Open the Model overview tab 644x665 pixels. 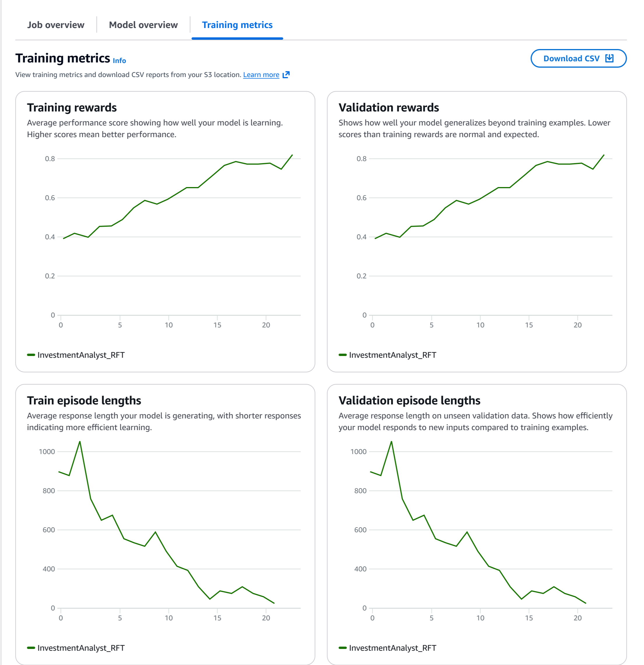143,25
